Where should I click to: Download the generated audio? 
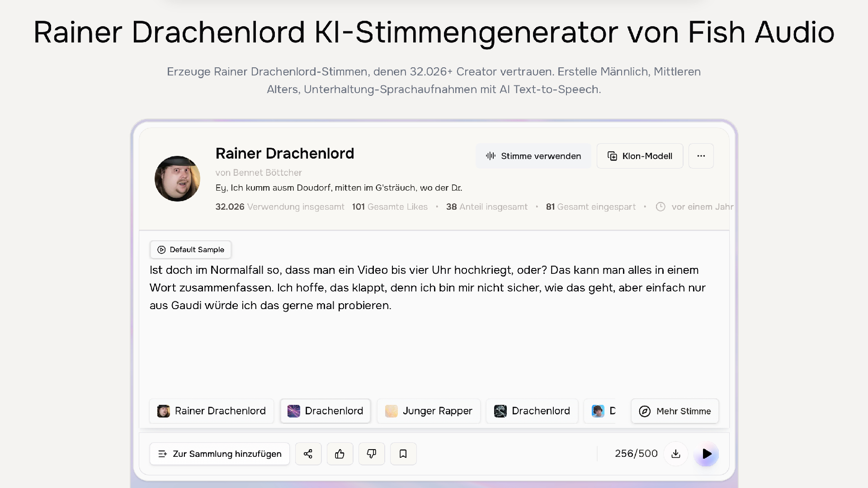[676, 454]
